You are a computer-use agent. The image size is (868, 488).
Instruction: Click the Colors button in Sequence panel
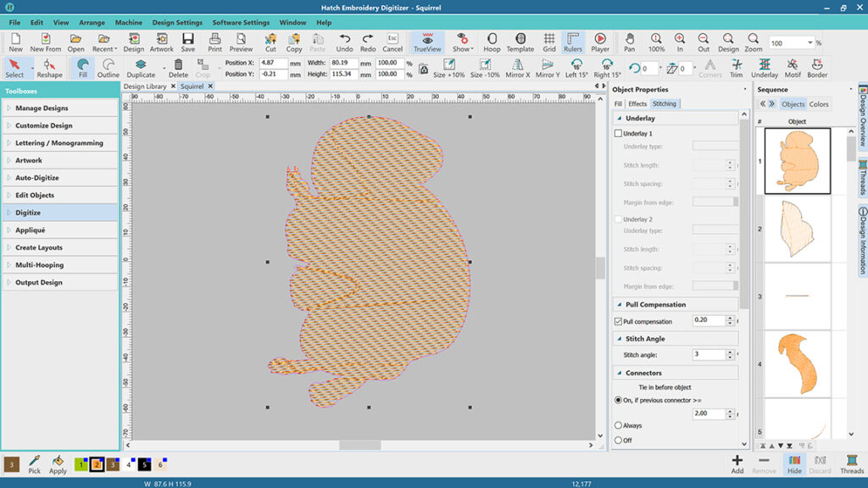819,104
